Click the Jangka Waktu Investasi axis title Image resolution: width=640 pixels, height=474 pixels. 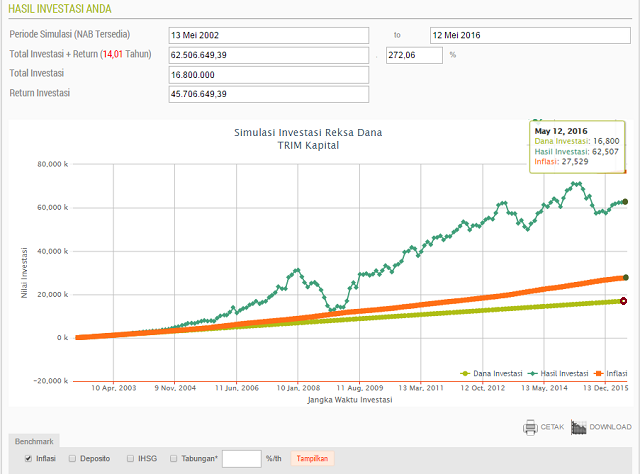point(350,400)
